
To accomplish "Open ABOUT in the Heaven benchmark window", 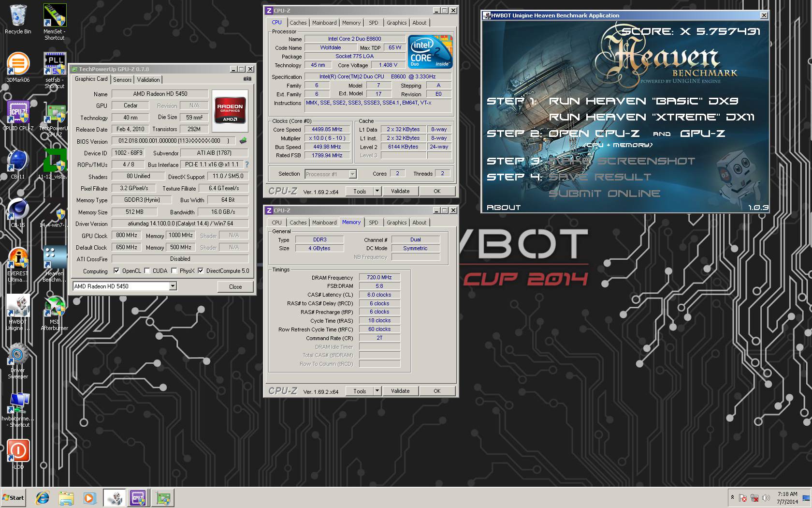I will (x=504, y=208).
